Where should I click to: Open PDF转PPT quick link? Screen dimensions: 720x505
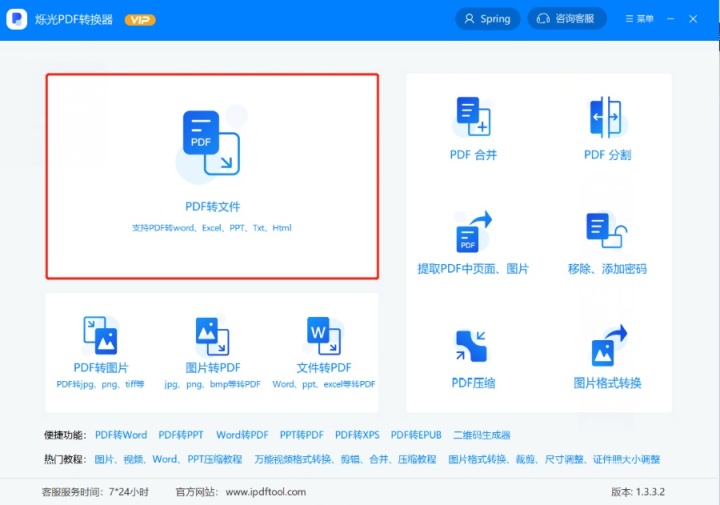pyautogui.click(x=181, y=435)
